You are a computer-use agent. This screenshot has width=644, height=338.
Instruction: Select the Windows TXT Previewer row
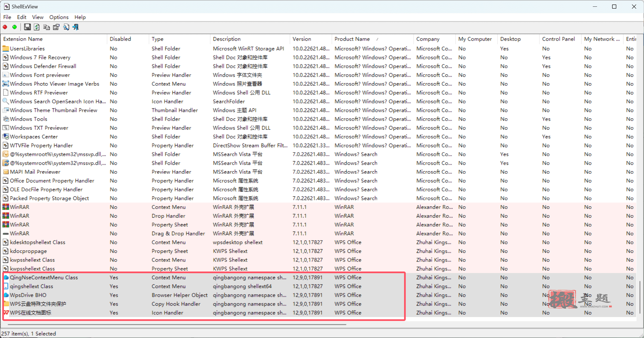coord(319,128)
